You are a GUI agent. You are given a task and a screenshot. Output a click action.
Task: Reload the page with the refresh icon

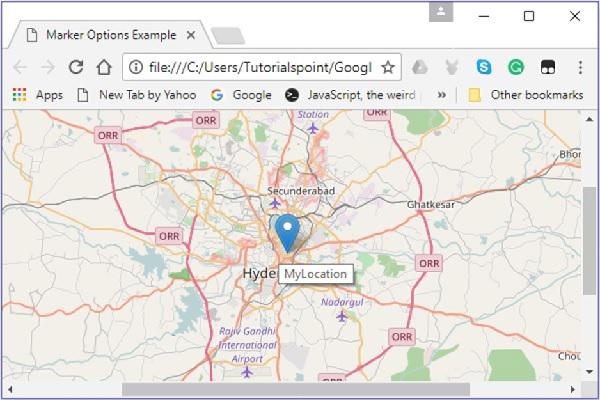coord(76,67)
